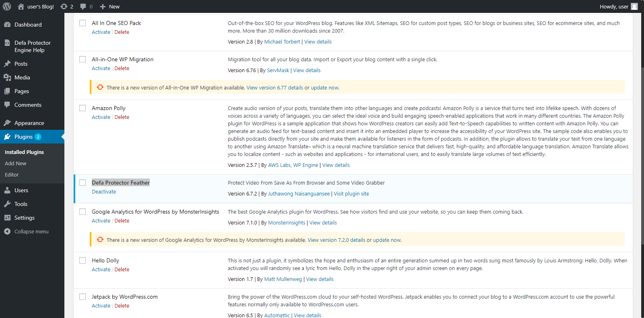Open Michael Torbert author link
Image resolution: width=644 pixels, height=318 pixels.
point(282,42)
